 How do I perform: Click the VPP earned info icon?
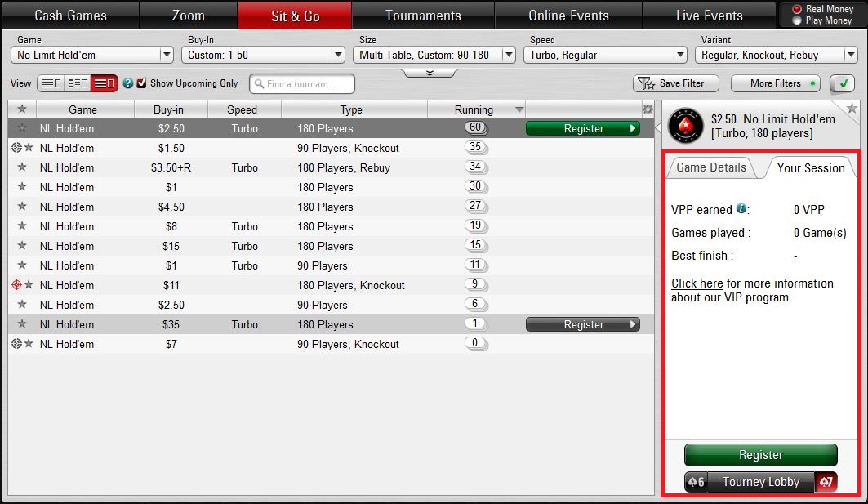tap(741, 209)
